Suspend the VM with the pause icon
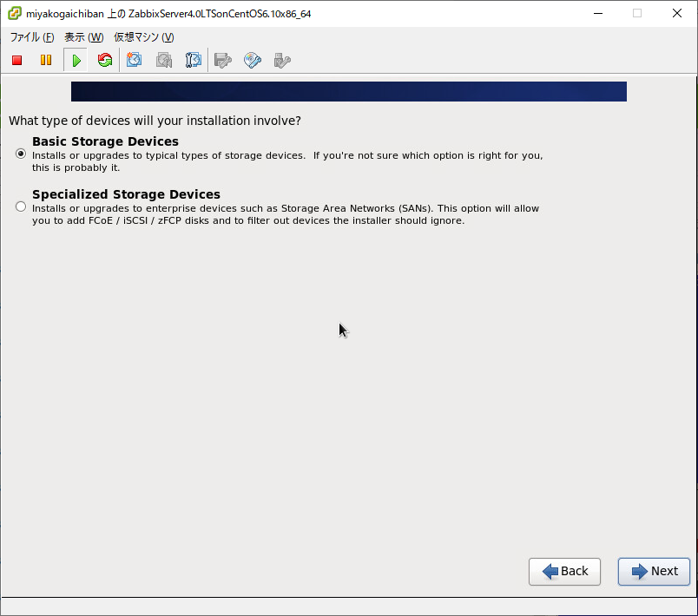This screenshot has height=616, width=698. click(46, 60)
